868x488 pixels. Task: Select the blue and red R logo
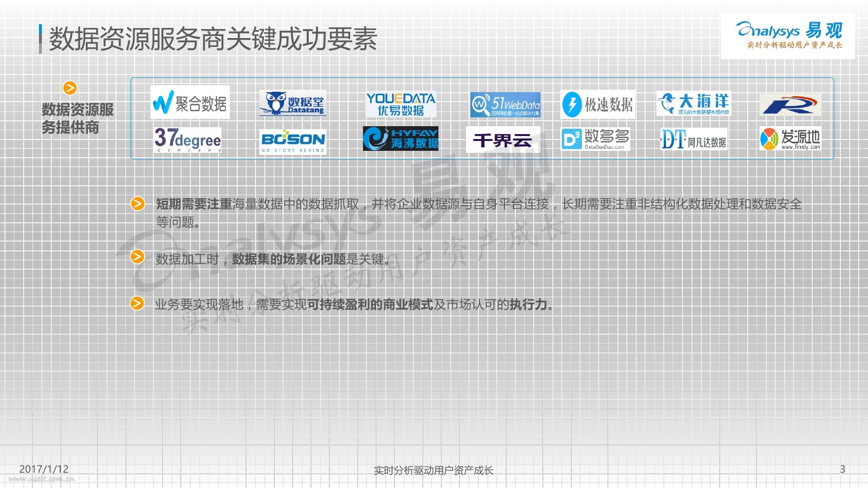(x=790, y=105)
